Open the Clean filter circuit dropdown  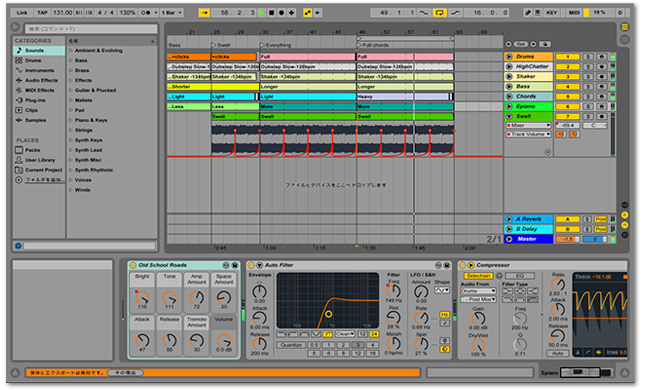[345, 334]
